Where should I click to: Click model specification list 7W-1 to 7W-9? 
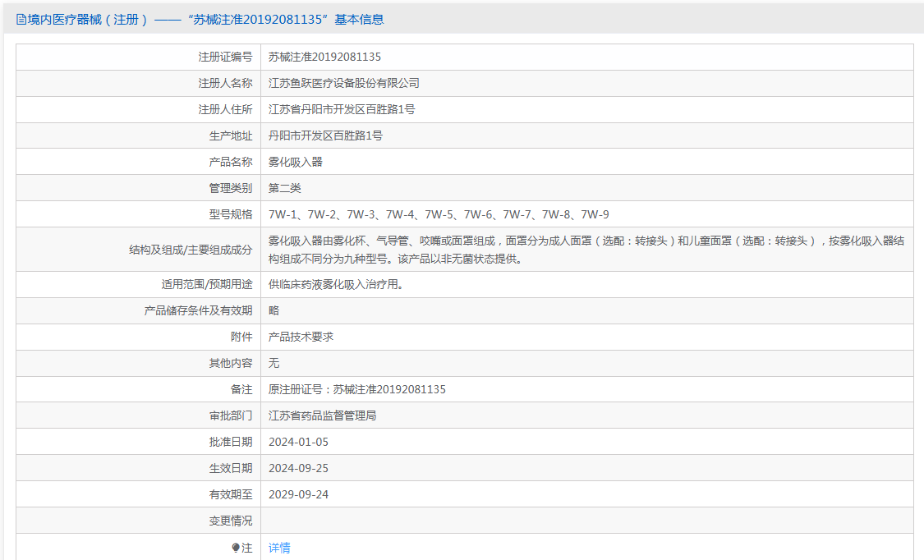439,214
